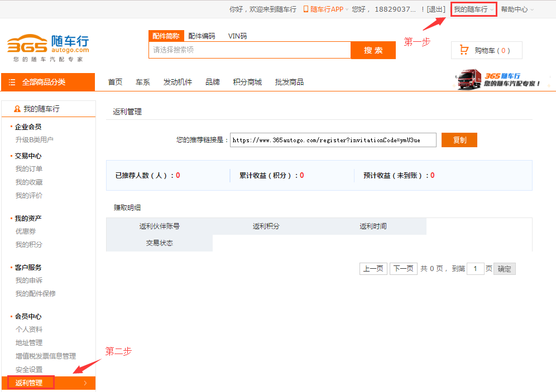Switch to the 配件编码 search tab
Image resolution: width=556 pixels, height=392 pixels.
pos(202,36)
